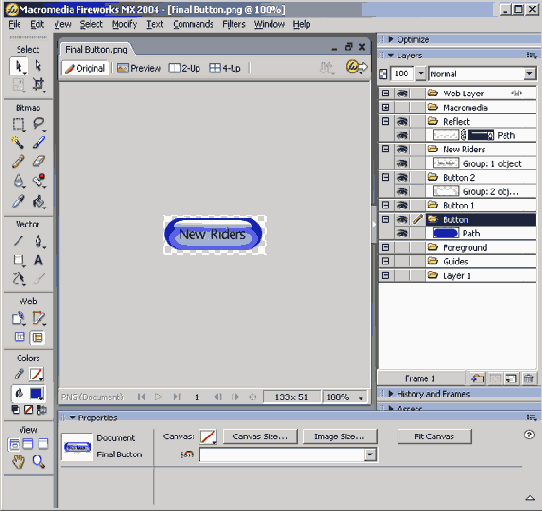Image resolution: width=542 pixels, height=511 pixels.
Task: Hide the Reflect layer with its eye icon
Action: [x=402, y=121]
